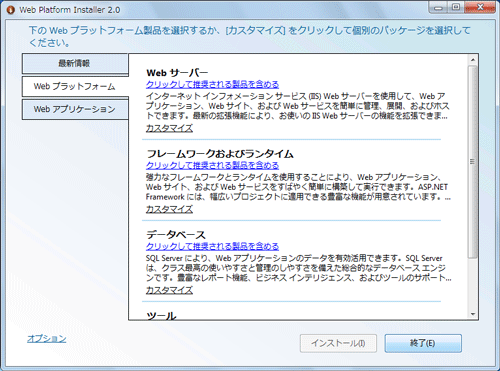Include recommended products under データベース
Screen dimensions: 500x371
(x=212, y=246)
